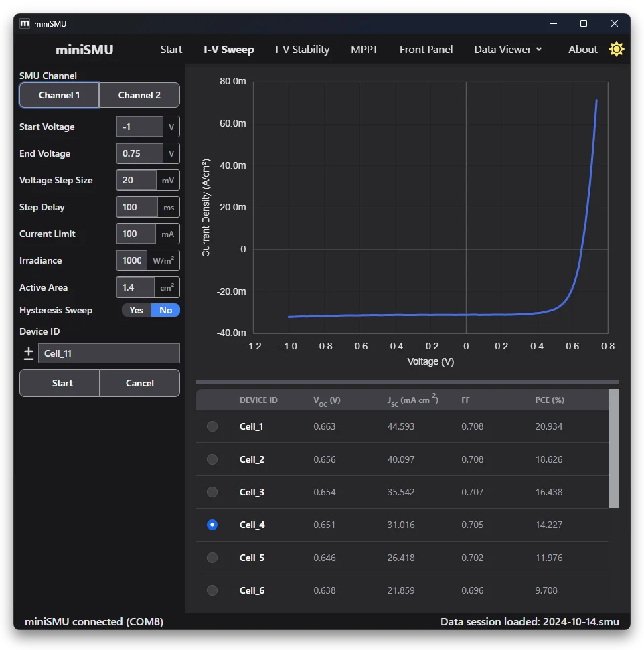Click FF value 0.702
Viewport: 644px width, 650px height.
473,558
